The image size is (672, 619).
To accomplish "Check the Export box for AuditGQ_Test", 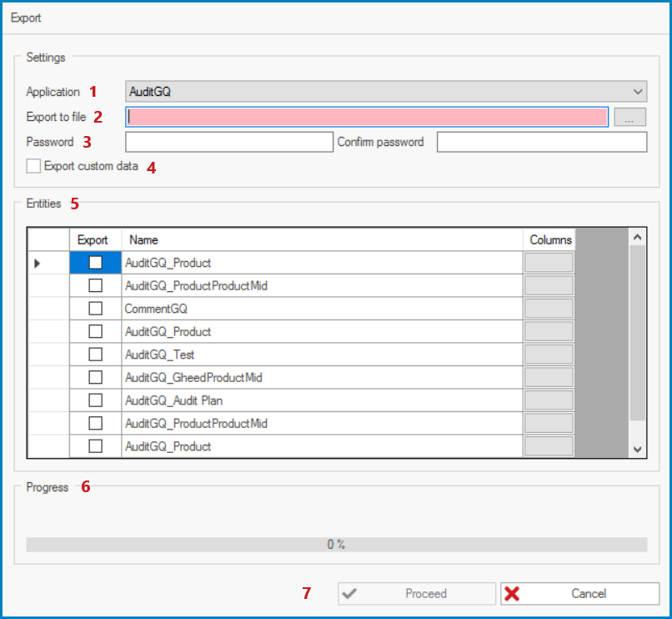I will click(95, 355).
